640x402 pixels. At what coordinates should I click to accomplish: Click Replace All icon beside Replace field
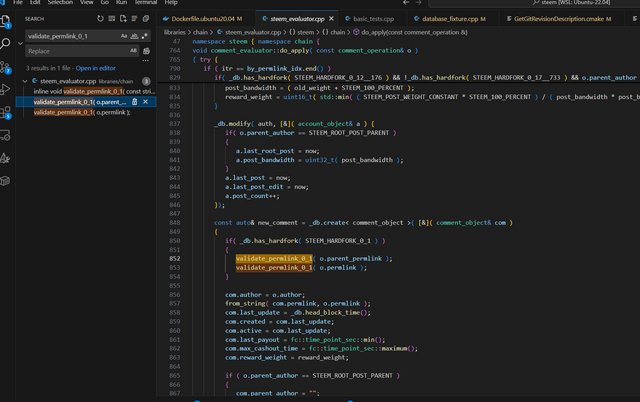coord(148,50)
